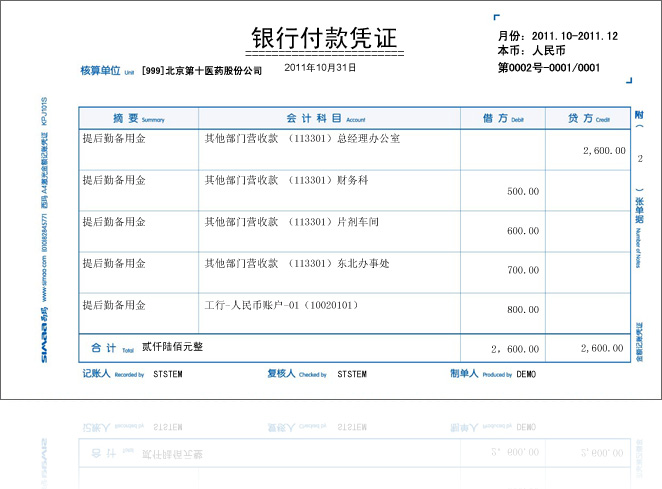Click the 记账人 Recorded by label
The height and width of the screenshot is (489, 662).
(x=113, y=374)
